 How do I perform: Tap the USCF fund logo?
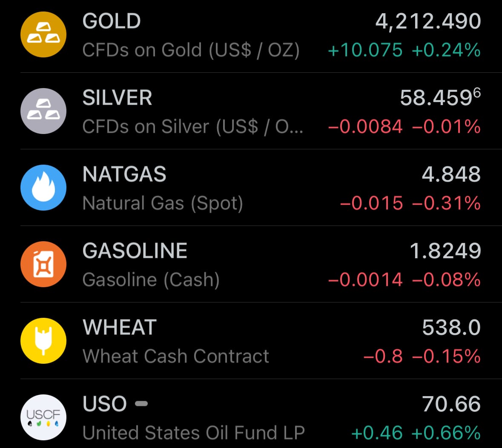pyautogui.click(x=43, y=417)
